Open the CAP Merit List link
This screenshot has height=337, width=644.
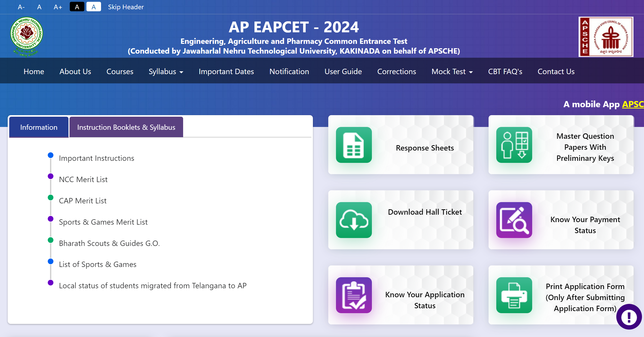point(83,201)
